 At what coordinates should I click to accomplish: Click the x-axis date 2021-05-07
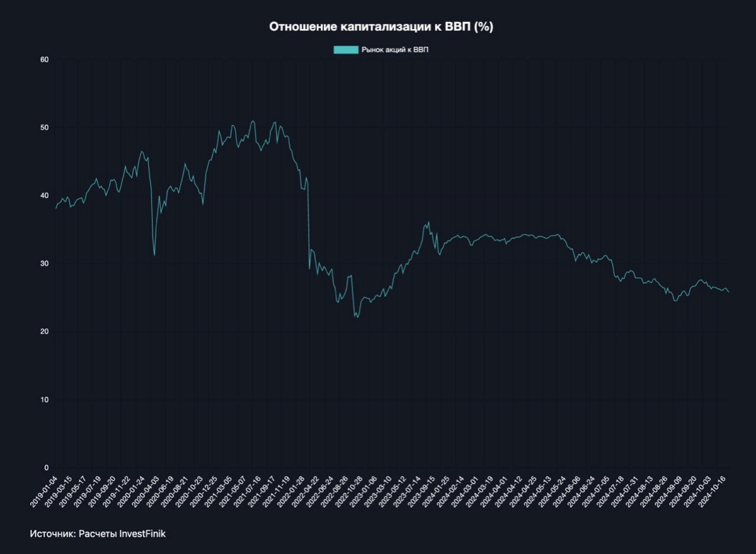click(232, 492)
